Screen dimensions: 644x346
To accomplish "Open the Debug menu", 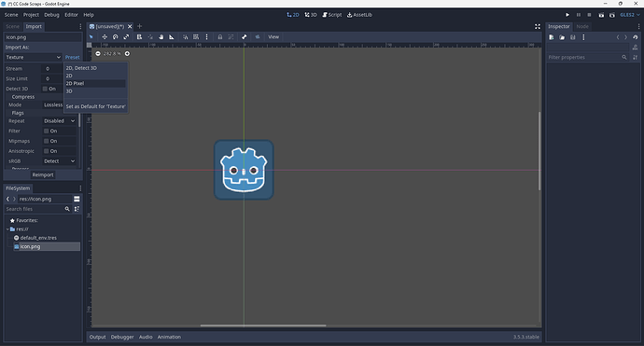I will pyautogui.click(x=51, y=15).
